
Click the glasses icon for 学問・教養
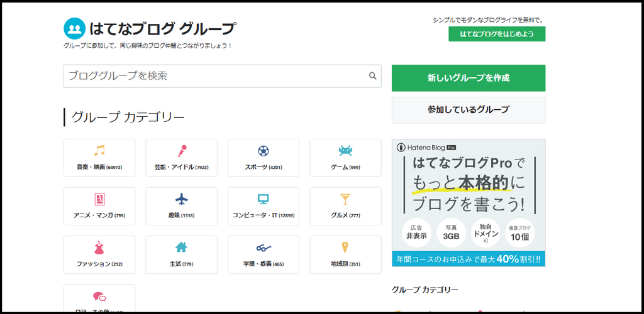click(264, 247)
